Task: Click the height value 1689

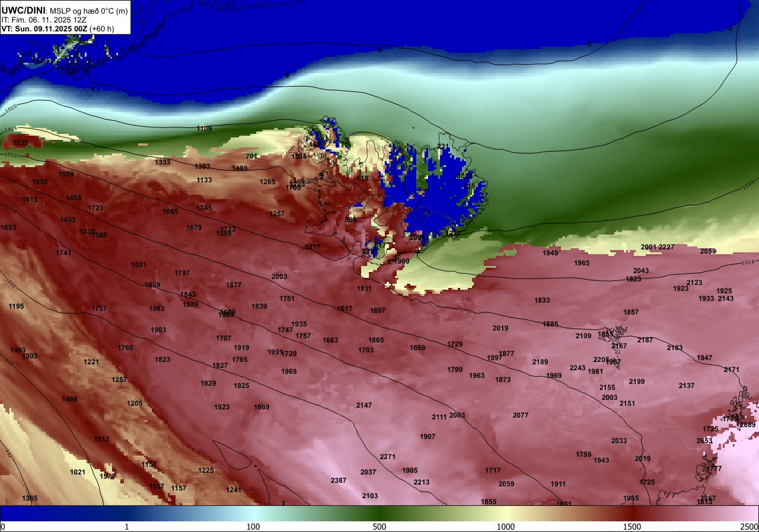Action: pos(261,407)
